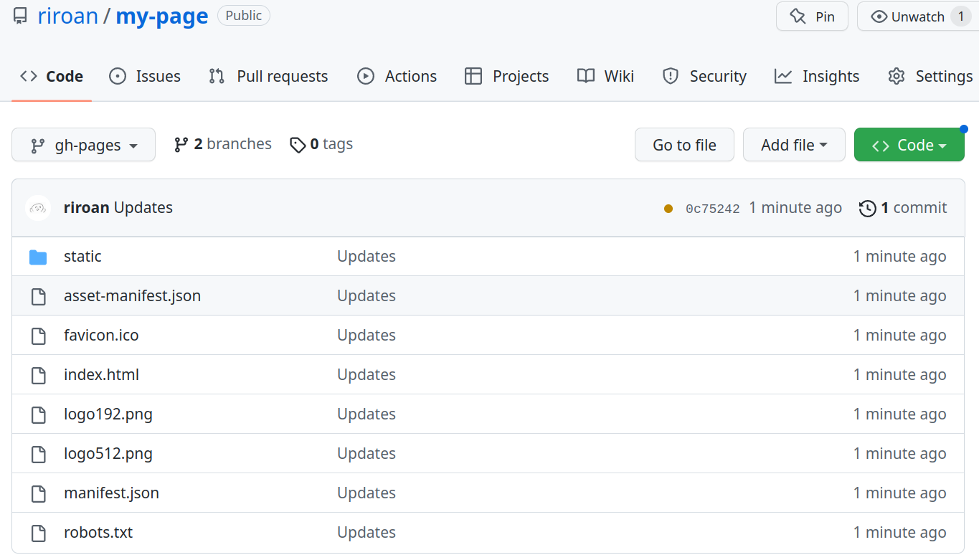Click the Public visibility badge
The width and height of the screenshot is (979, 560).
244,15
